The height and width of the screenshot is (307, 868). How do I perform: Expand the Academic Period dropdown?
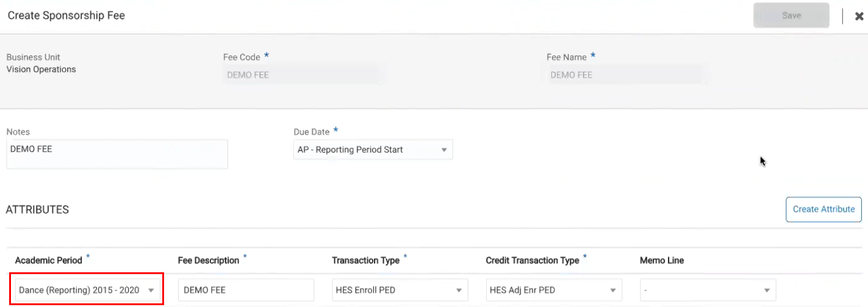(x=88, y=290)
